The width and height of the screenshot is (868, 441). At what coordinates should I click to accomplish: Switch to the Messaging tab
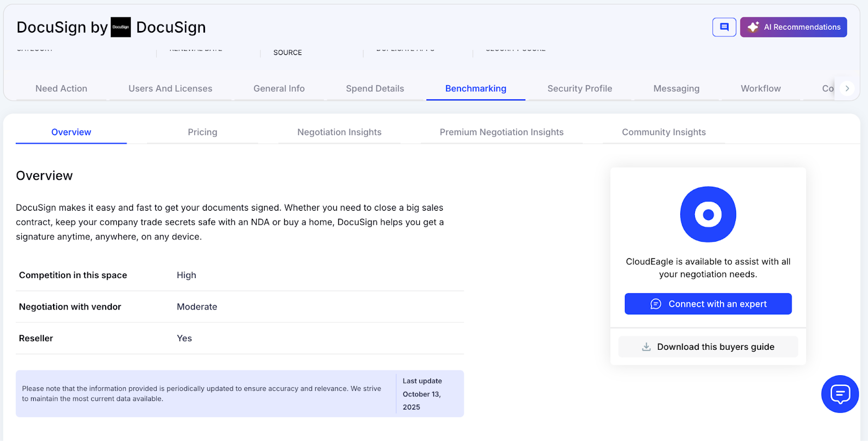(676, 89)
